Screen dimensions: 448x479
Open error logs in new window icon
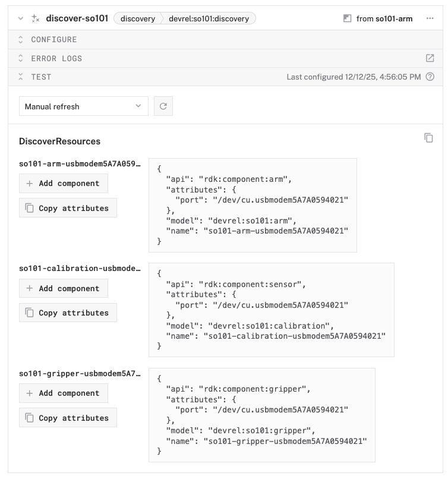tap(430, 58)
